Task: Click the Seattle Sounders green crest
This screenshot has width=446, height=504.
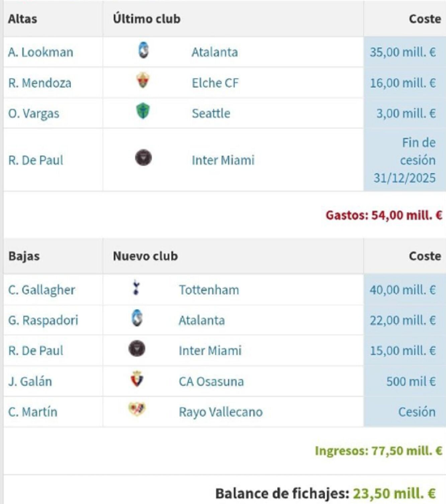Action: click(143, 112)
